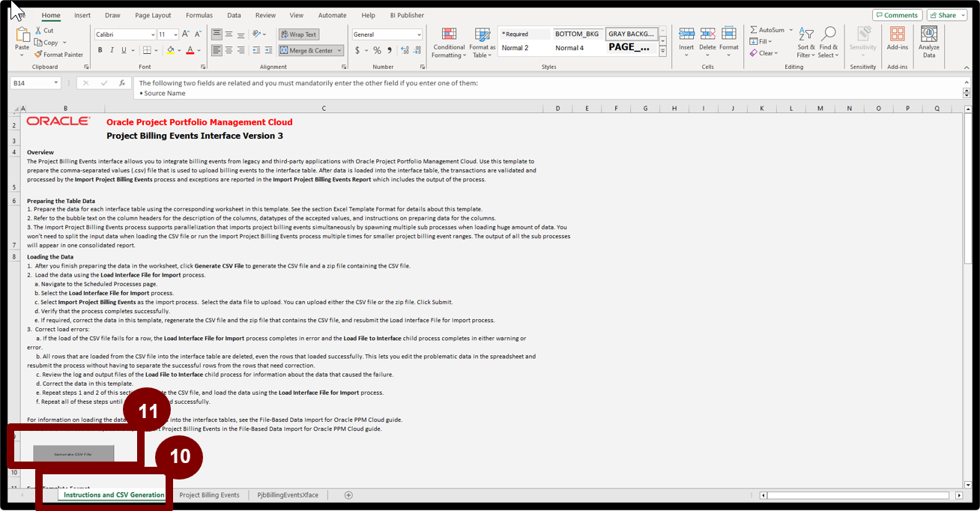The height and width of the screenshot is (511, 980).
Task: Open the Clear dropdown in Editing
Action: pyautogui.click(x=763, y=53)
